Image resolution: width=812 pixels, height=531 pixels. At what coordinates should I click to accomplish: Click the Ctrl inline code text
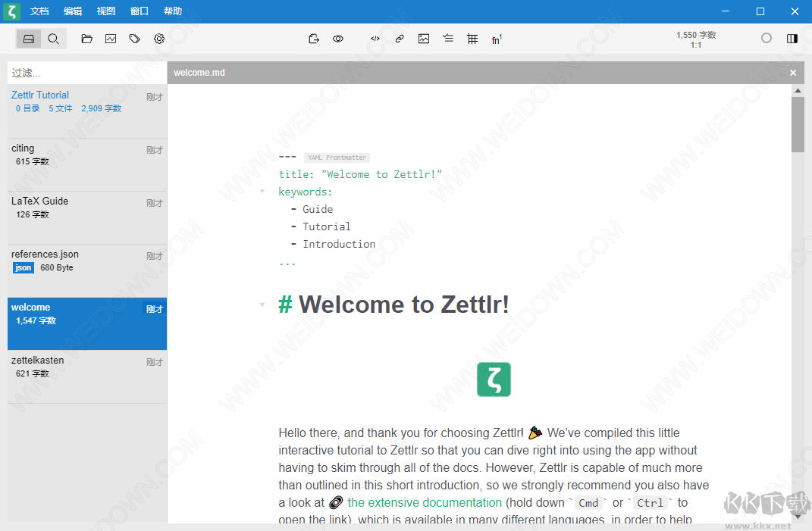650,503
